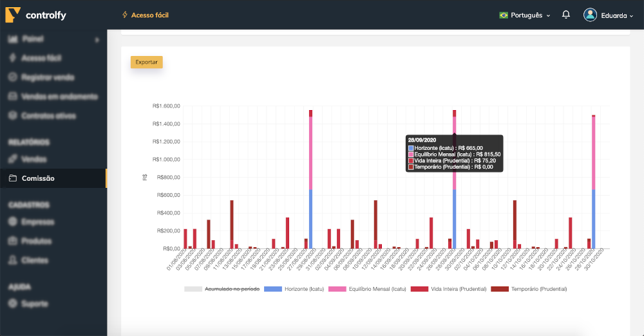
Task: Toggle Acumulado no período legend series
Action: point(222,289)
